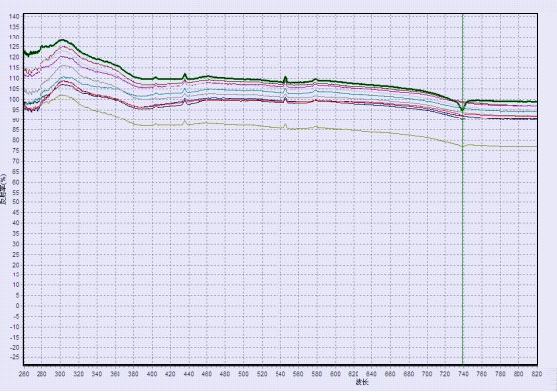Click the 0 tick label on y-axis
Viewport: 557px width, 392px height.
(17, 306)
